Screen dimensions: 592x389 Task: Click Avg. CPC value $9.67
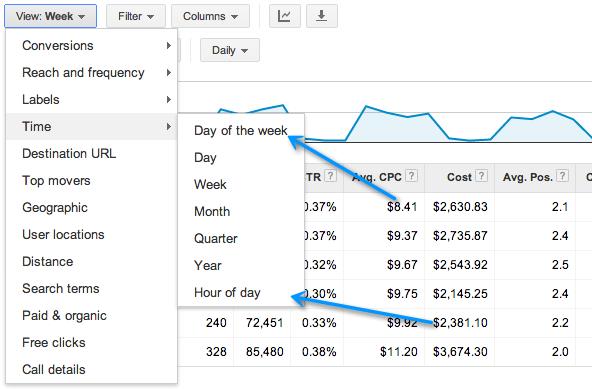pyautogui.click(x=402, y=265)
